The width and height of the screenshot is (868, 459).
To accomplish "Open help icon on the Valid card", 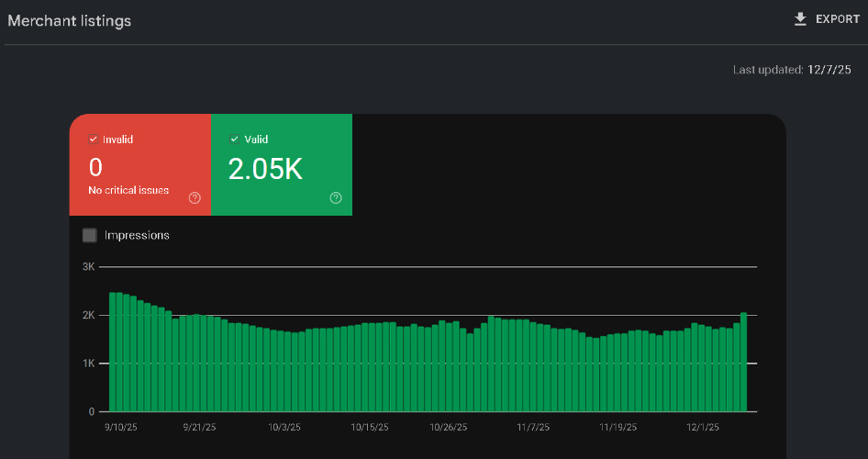I will [x=336, y=197].
